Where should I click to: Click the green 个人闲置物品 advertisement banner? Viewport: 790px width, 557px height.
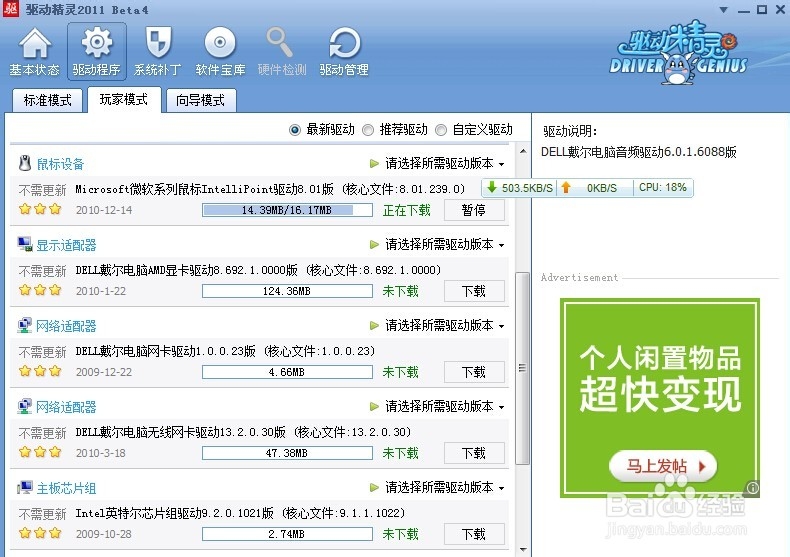[x=660, y=398]
